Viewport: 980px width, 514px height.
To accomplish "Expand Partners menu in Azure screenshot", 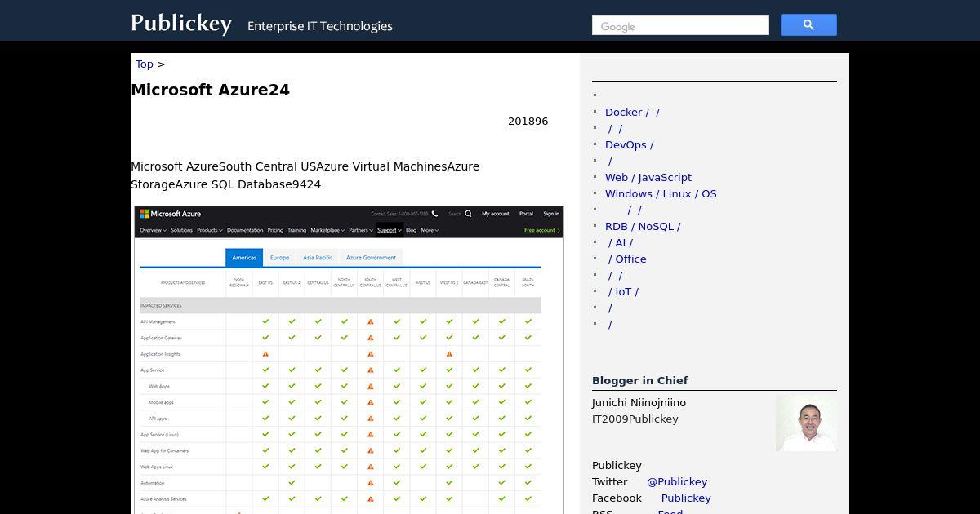I will click(x=361, y=230).
